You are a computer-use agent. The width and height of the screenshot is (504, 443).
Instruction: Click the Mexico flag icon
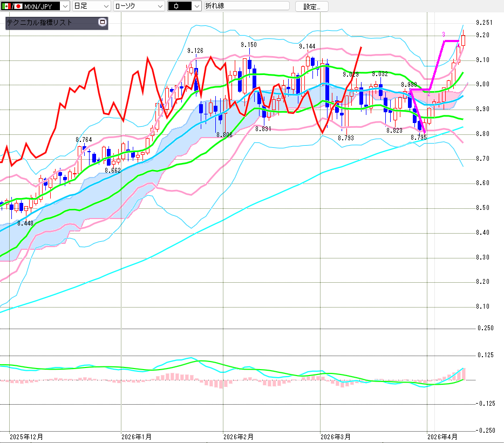tap(6, 6)
